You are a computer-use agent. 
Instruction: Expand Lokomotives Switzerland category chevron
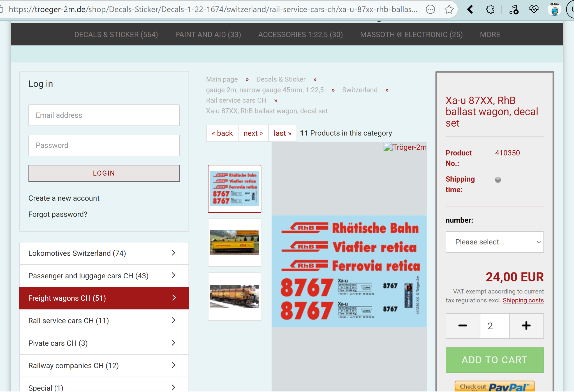tap(173, 253)
